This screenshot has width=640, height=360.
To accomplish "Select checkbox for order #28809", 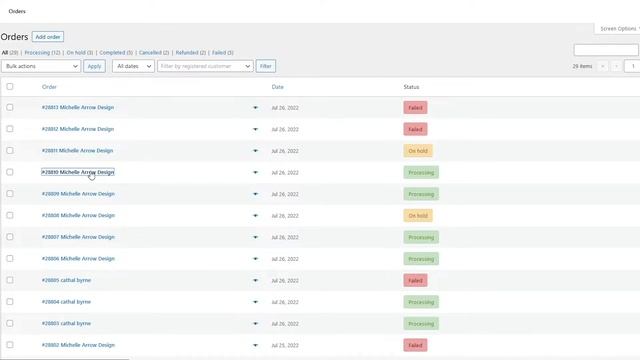I will pyautogui.click(x=10, y=194).
